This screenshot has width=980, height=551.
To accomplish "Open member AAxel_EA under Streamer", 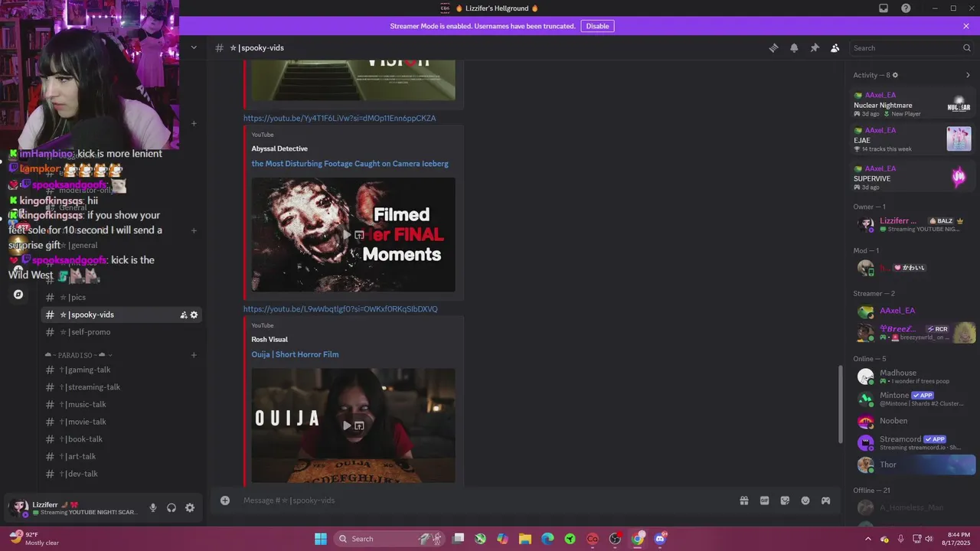I will 914,311.
